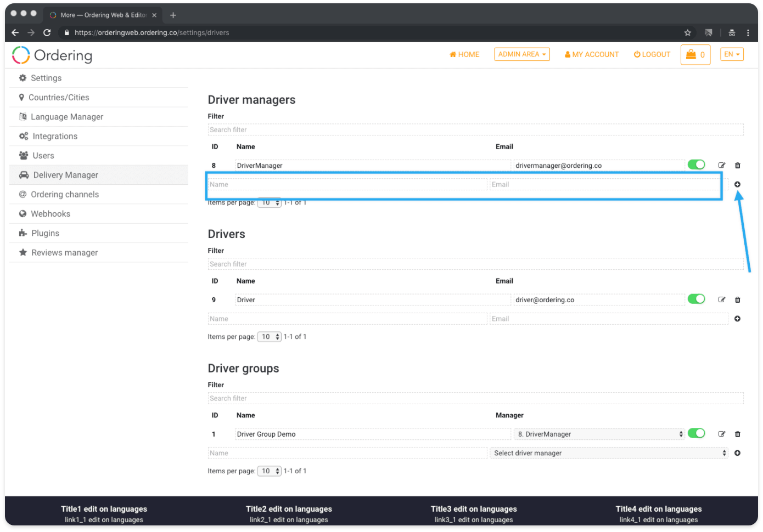
Task: Reload the page in the browser
Action: [x=47, y=32]
